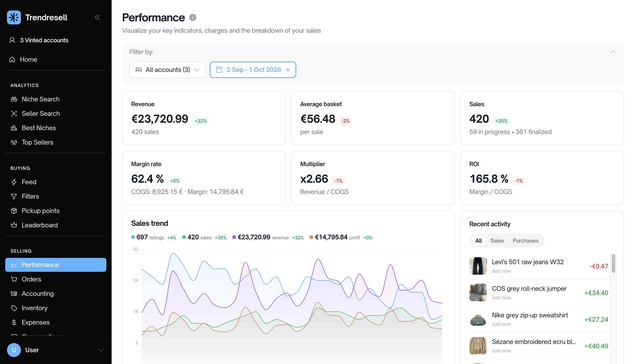Click the Seller Search scan icon
Image resolution: width=634 pixels, height=364 pixels.
14,114
